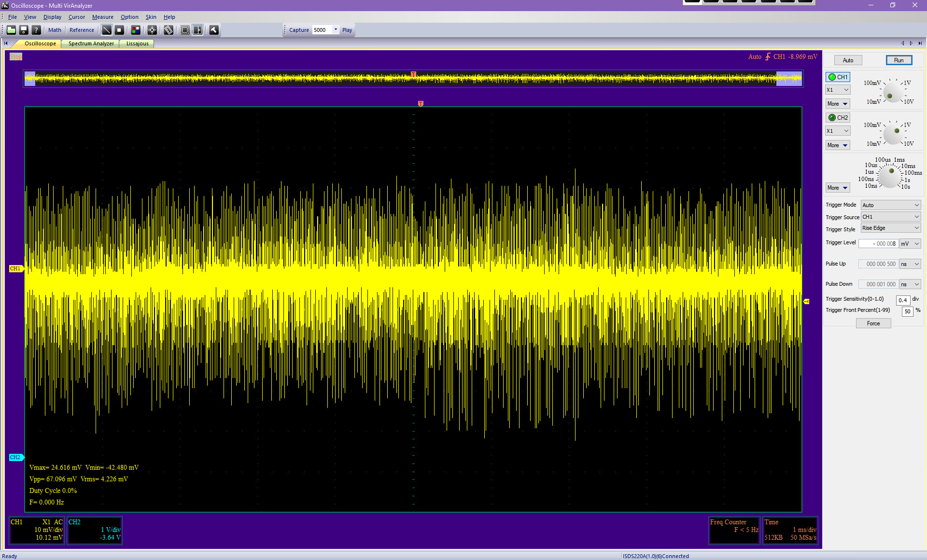Open the Capture count dropdown
This screenshot has width=927, height=560.
(336, 30)
